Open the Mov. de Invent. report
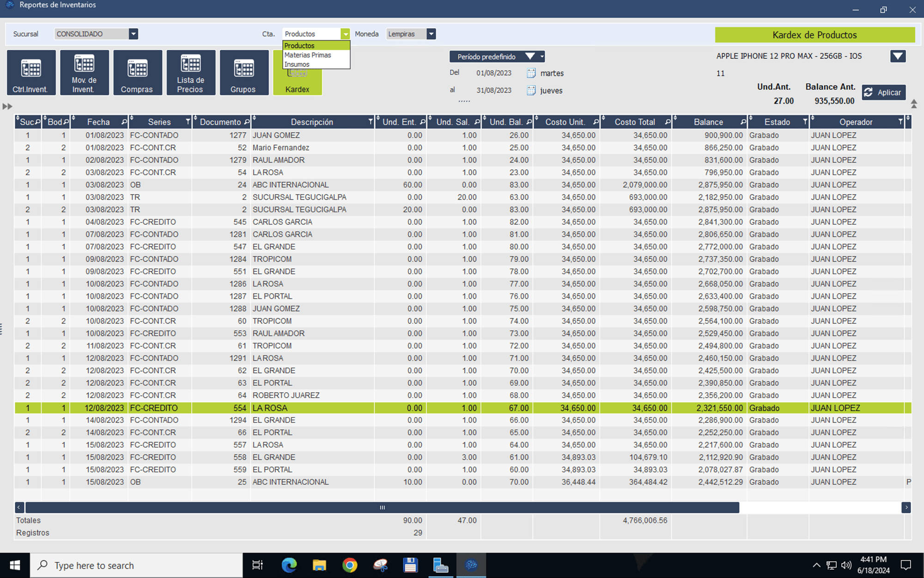Viewport: 924px width, 578px height. [x=84, y=73]
